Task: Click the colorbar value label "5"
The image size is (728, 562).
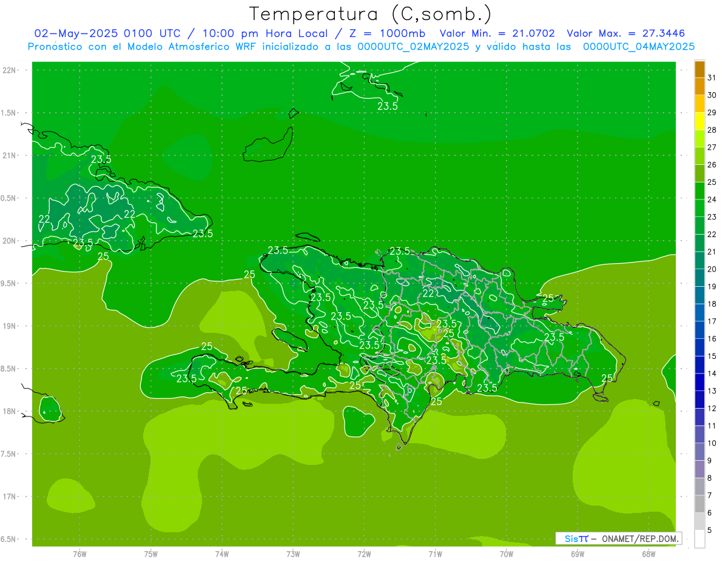Action: pos(709,530)
